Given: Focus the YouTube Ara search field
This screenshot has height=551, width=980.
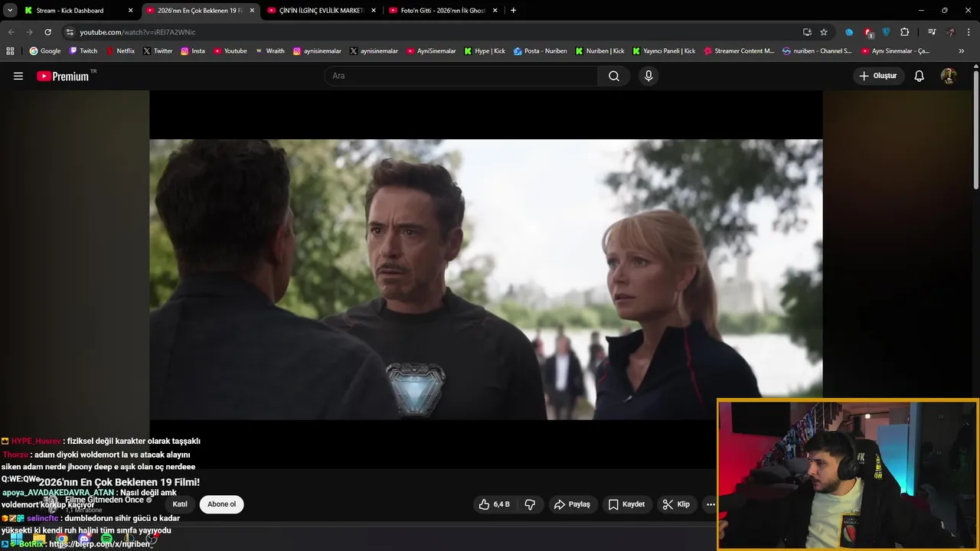Looking at the screenshot, I should point(461,76).
